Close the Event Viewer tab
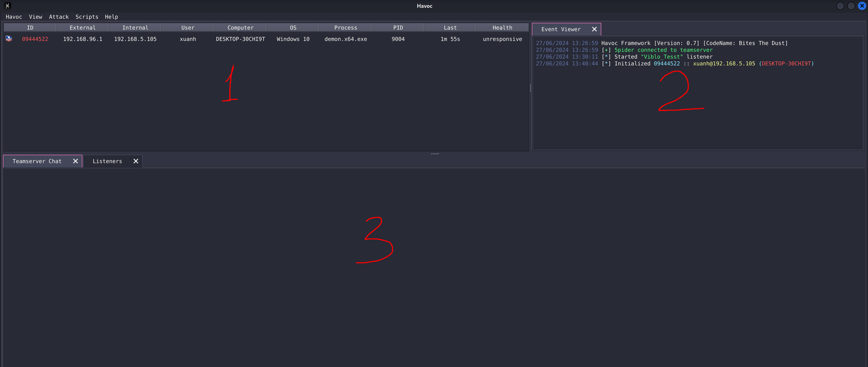This screenshot has height=367, width=868. tap(594, 29)
